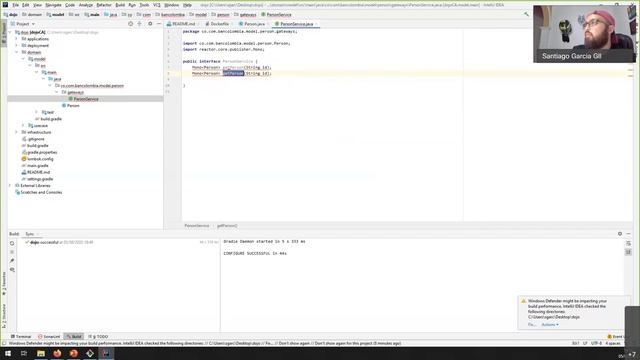The width and height of the screenshot is (640, 360).
Task: Open Task View on the taskbar
Action: (24, 353)
